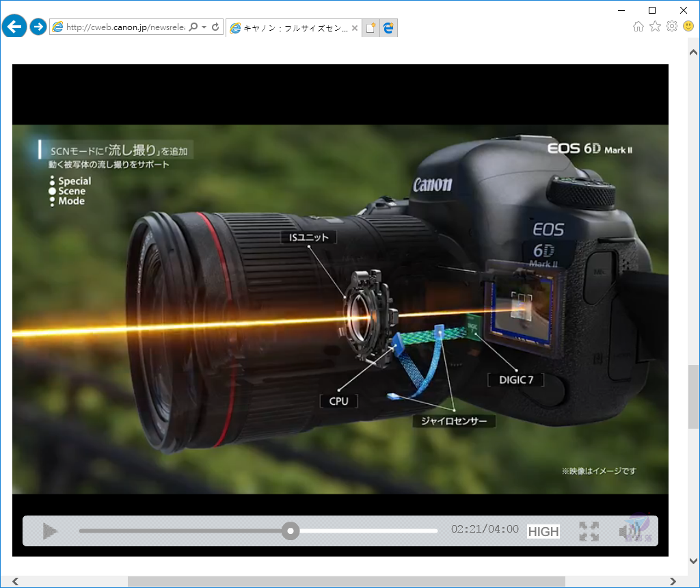Mute the video volume
Viewport: 700px width, 588px height.
(629, 531)
